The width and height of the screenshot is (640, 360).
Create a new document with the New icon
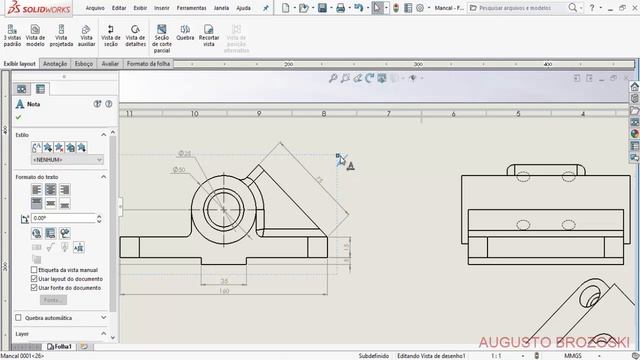point(286,8)
